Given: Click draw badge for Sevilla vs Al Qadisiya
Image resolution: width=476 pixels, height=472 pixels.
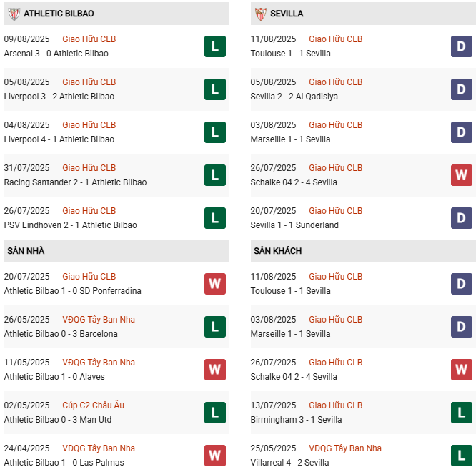Looking at the screenshot, I should (x=462, y=89).
